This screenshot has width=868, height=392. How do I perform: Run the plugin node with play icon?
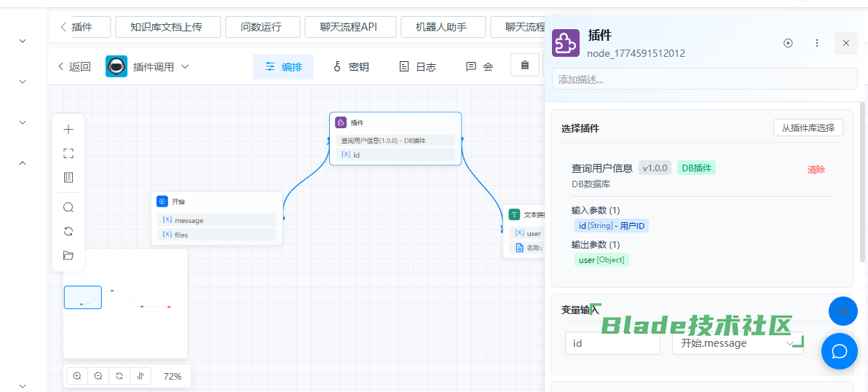(x=788, y=43)
